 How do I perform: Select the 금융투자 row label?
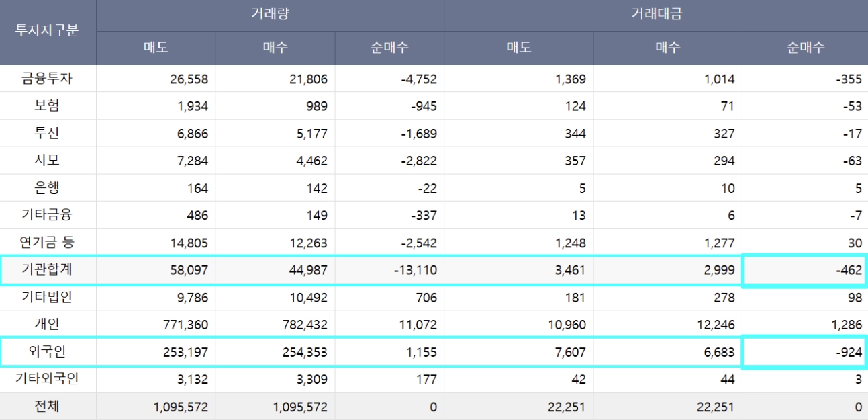coord(47,79)
